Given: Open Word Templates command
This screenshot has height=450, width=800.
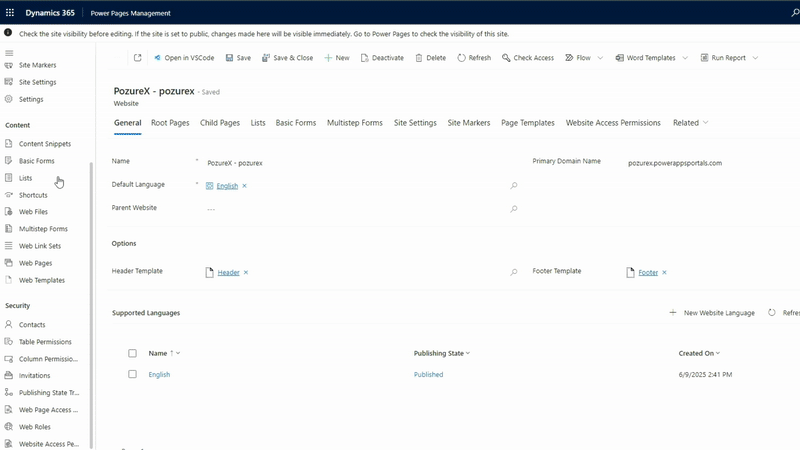Looking at the screenshot, I should [645, 58].
